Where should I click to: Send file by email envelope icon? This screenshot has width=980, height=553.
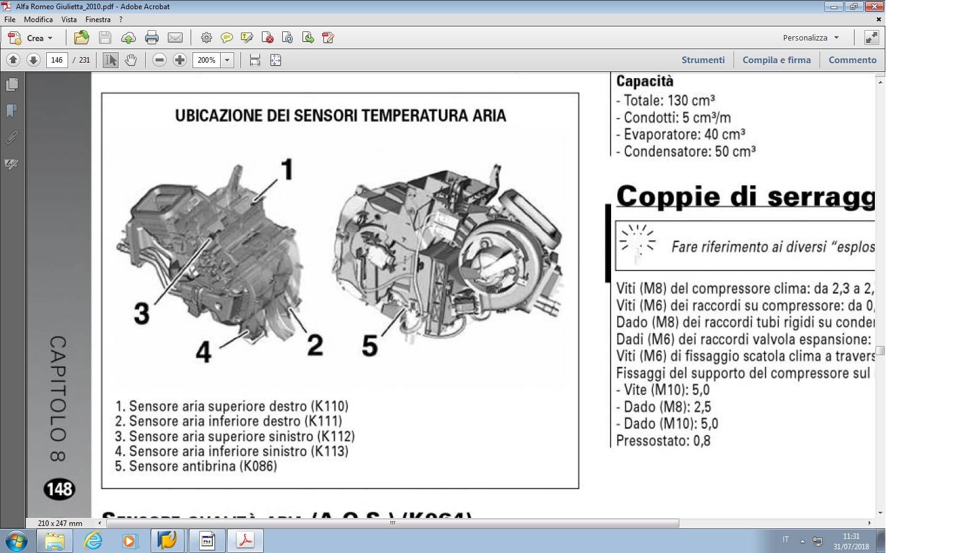tap(175, 38)
